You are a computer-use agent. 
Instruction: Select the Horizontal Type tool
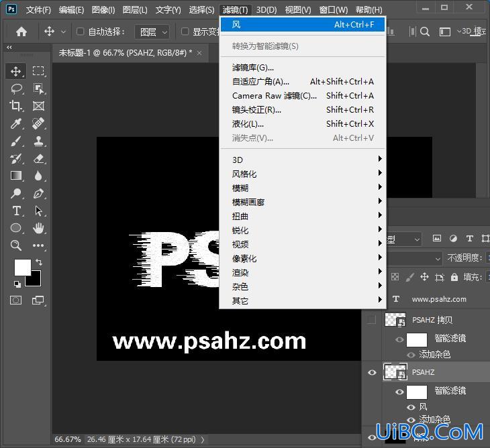[15, 211]
